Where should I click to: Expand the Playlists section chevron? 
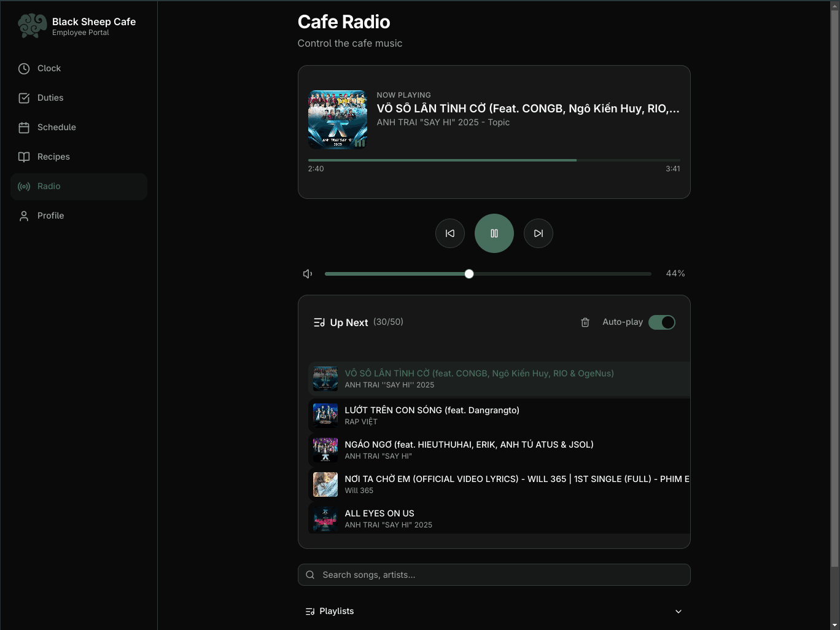click(x=679, y=611)
